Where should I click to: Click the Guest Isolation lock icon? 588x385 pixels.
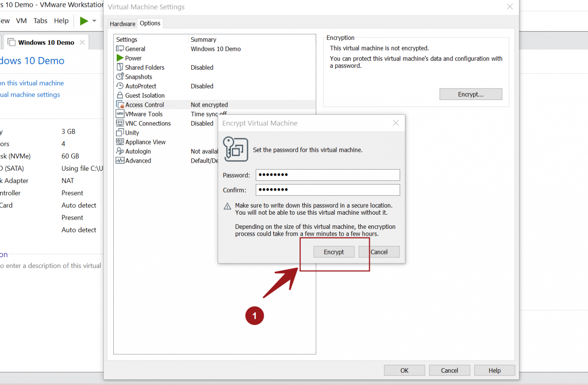click(120, 95)
